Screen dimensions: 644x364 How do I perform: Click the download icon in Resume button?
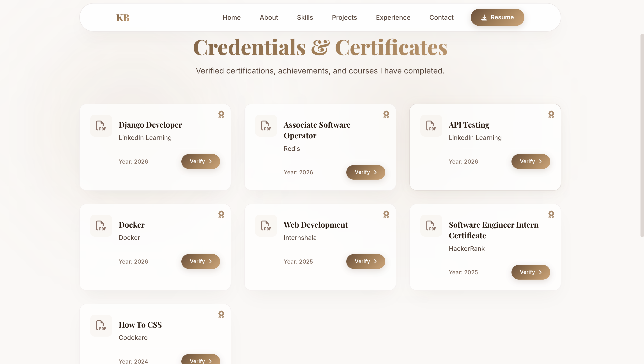click(484, 18)
